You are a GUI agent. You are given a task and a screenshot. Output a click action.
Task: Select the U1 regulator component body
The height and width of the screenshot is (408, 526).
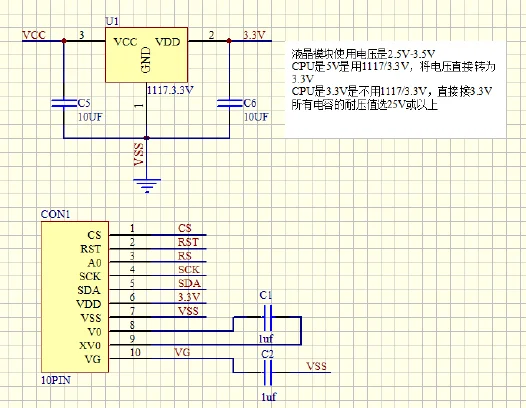pyautogui.click(x=146, y=55)
